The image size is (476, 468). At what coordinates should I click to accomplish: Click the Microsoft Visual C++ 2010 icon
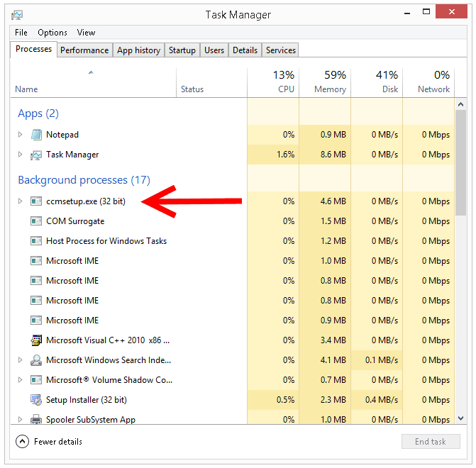pos(36,340)
